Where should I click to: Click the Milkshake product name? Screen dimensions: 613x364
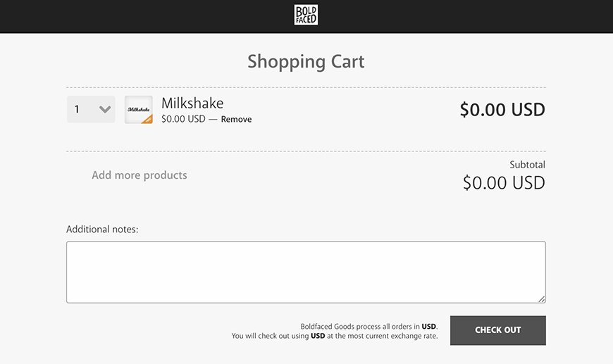point(192,103)
